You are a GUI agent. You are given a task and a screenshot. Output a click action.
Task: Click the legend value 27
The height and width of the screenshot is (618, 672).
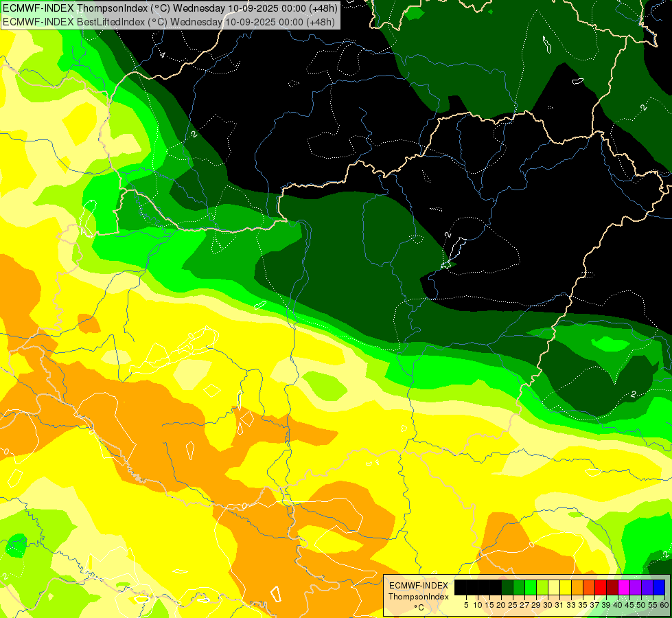click(524, 605)
